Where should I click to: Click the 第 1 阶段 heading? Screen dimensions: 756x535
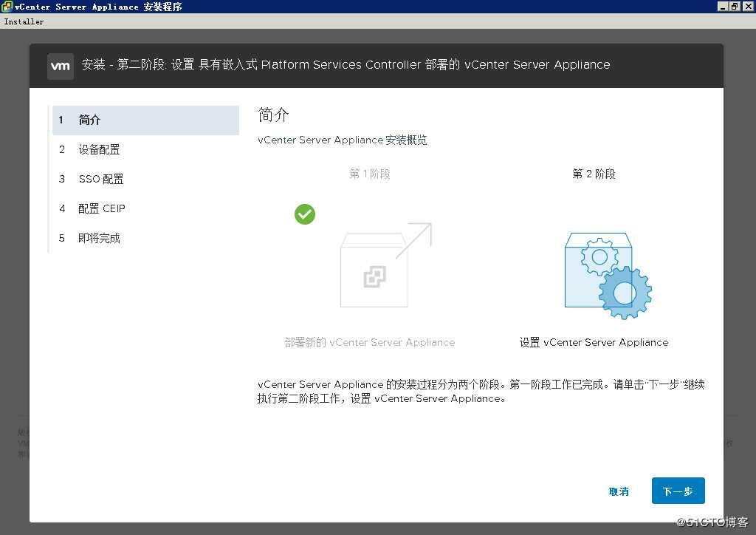click(x=370, y=174)
